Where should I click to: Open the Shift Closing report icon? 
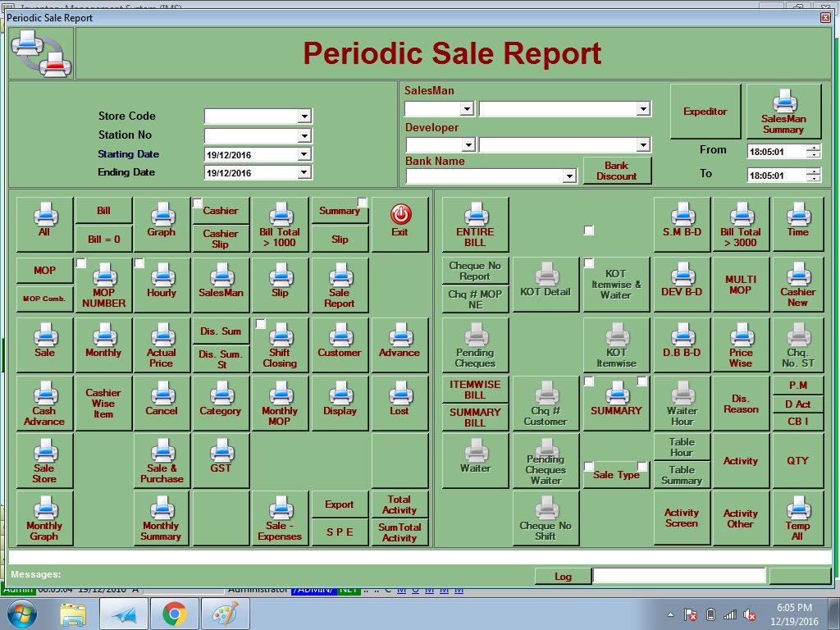click(x=280, y=336)
